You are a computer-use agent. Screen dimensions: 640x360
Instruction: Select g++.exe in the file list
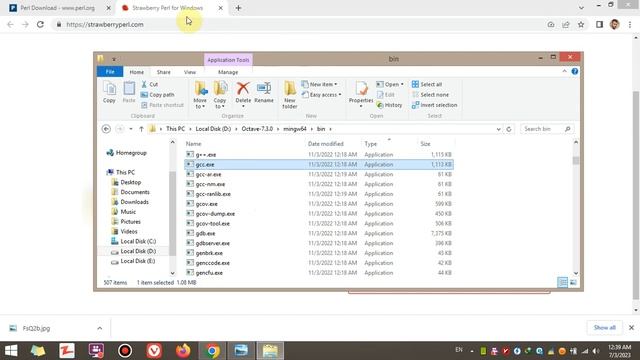tap(206, 155)
